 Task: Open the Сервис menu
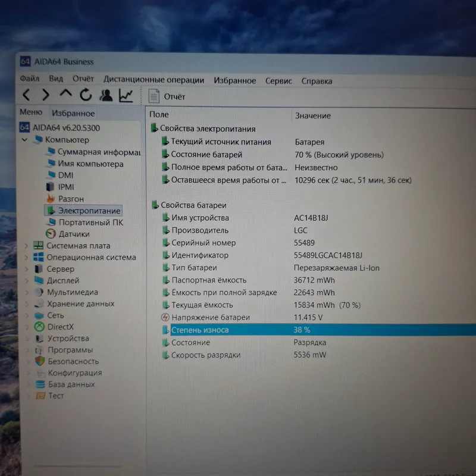pyautogui.click(x=278, y=81)
